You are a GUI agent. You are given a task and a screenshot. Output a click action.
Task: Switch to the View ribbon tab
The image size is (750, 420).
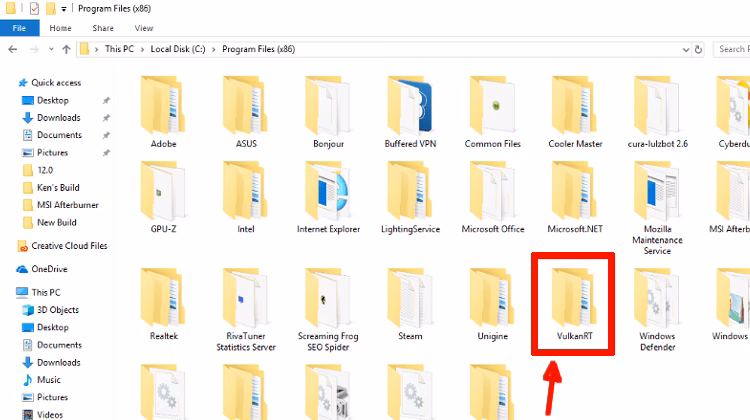144,28
